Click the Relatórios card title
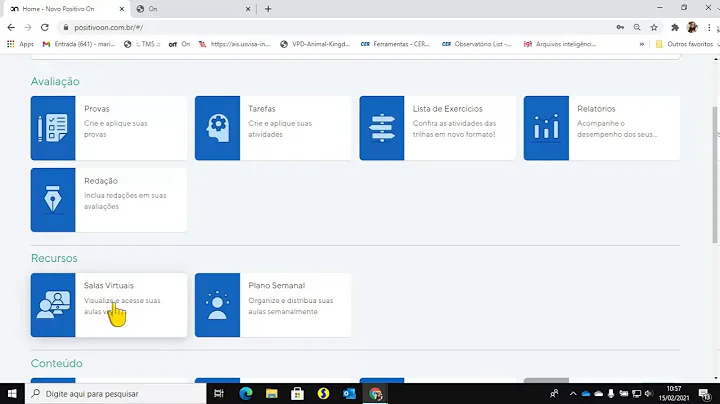 (596, 109)
